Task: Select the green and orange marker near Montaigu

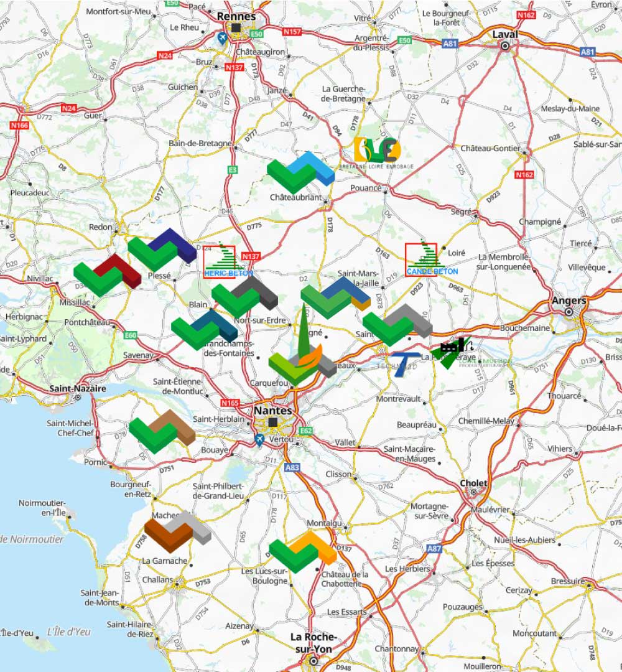Action: [x=303, y=551]
